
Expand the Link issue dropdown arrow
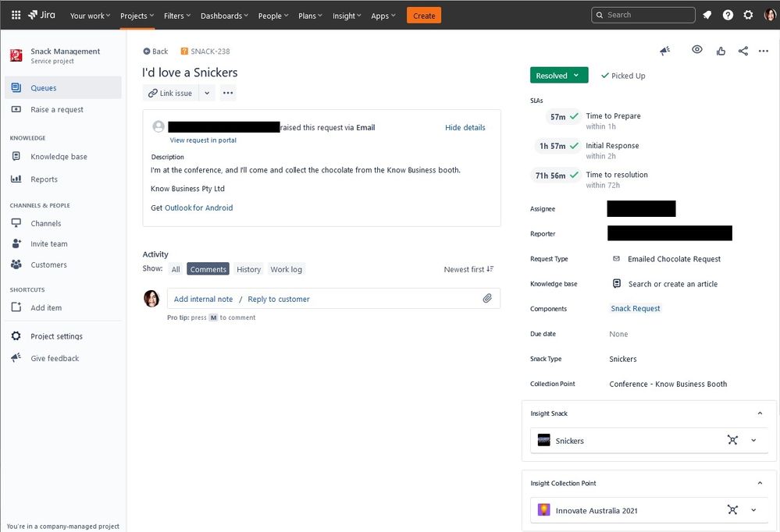coord(207,93)
